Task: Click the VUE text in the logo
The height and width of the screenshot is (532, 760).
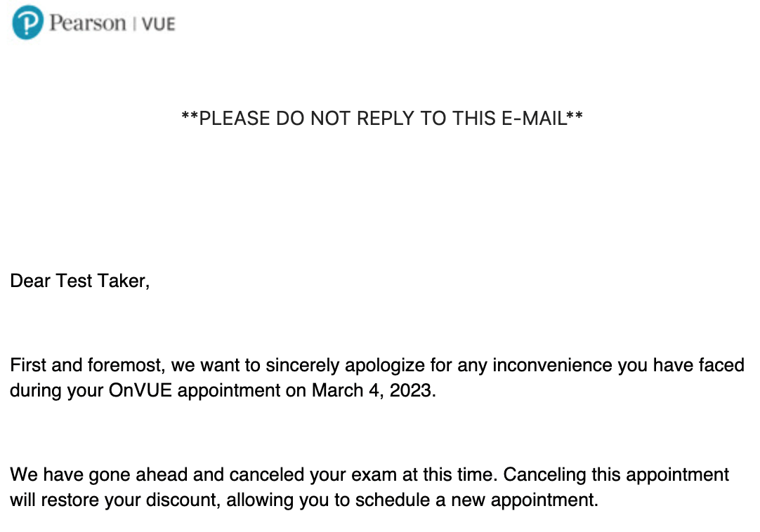Action: click(159, 24)
